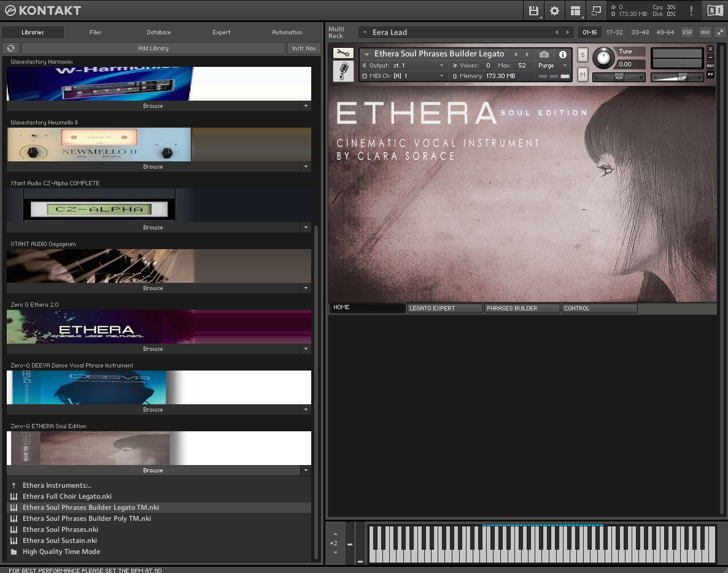The width and height of the screenshot is (728, 573).
Task: Click the instrument pan slider
Action: [x=619, y=77]
